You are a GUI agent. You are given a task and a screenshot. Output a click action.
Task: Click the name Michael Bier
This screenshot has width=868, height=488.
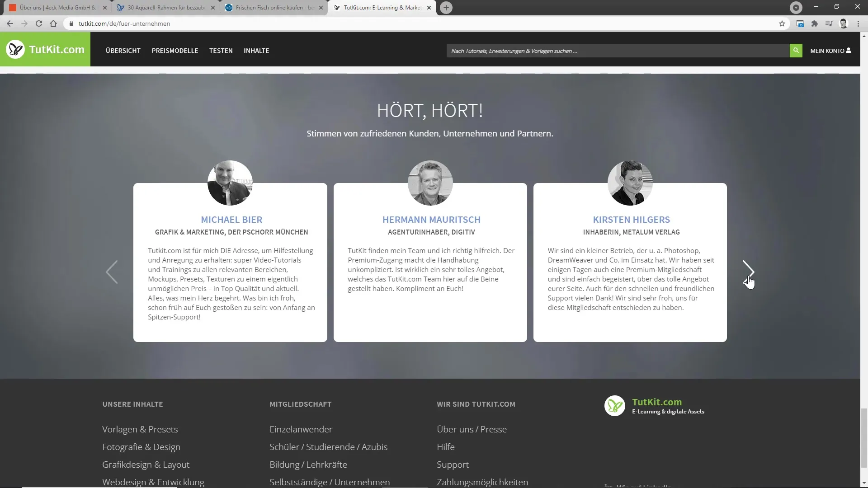click(x=231, y=220)
